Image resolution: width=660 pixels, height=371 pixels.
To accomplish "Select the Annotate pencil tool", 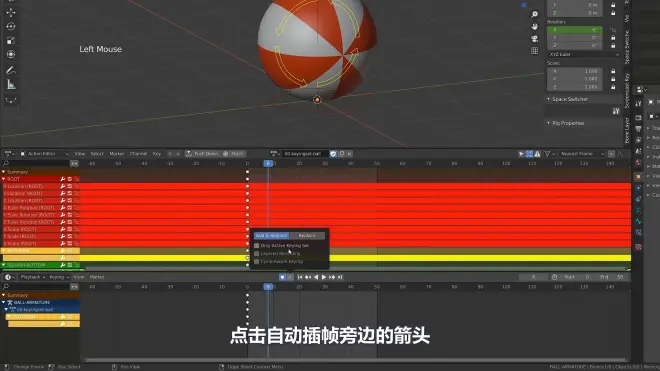I will point(11,70).
